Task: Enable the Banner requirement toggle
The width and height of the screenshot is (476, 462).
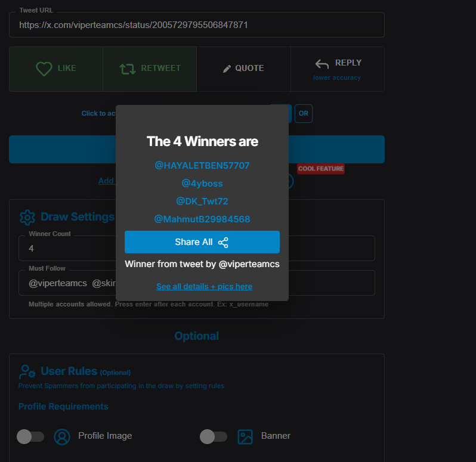Action: [x=214, y=436]
